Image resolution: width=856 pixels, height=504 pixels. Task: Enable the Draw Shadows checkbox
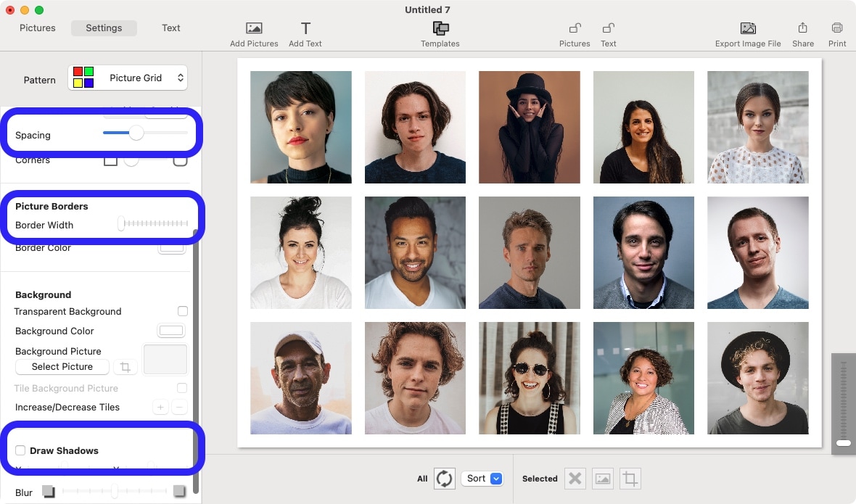click(x=20, y=450)
